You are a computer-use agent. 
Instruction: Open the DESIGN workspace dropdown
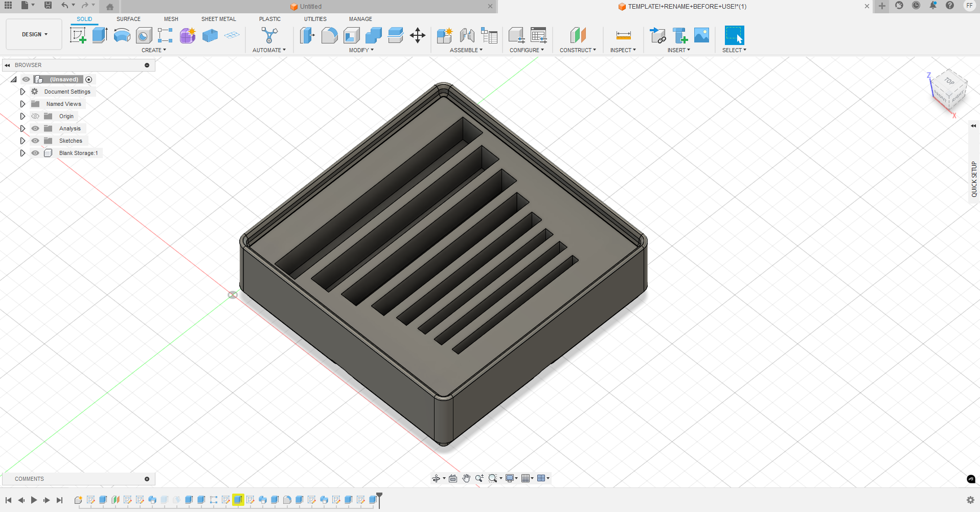[x=34, y=34]
